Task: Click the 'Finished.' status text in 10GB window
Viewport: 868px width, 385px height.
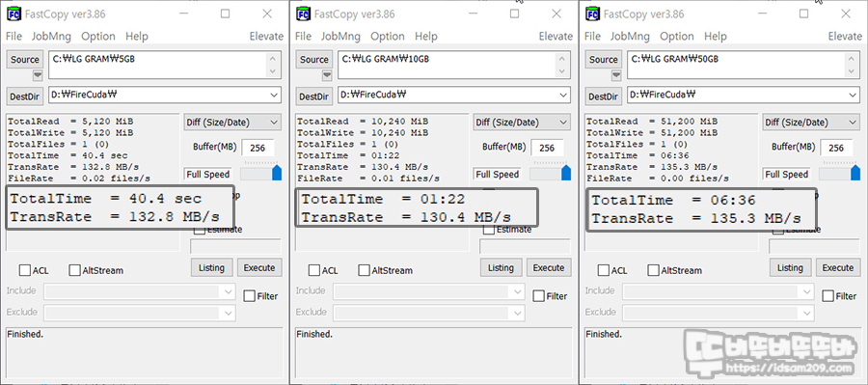Action: tap(313, 334)
